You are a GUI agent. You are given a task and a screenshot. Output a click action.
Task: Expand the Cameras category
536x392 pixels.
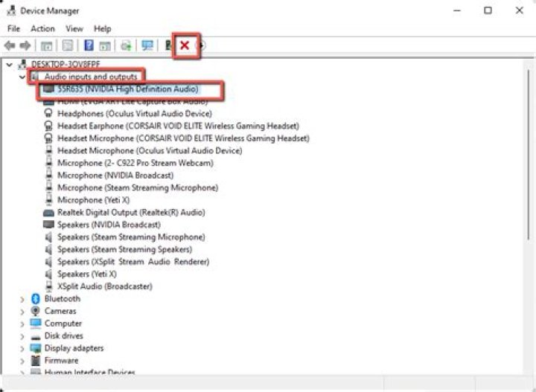[x=22, y=312]
